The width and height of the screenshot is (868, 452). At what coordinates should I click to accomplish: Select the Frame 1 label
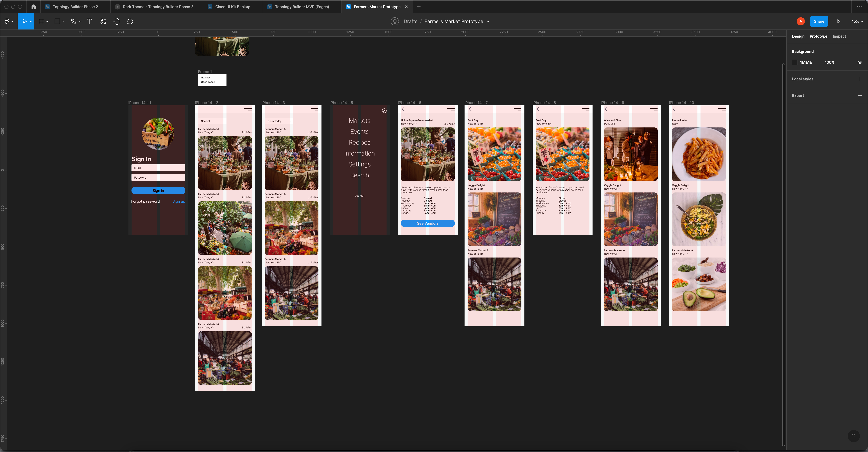pos(205,72)
